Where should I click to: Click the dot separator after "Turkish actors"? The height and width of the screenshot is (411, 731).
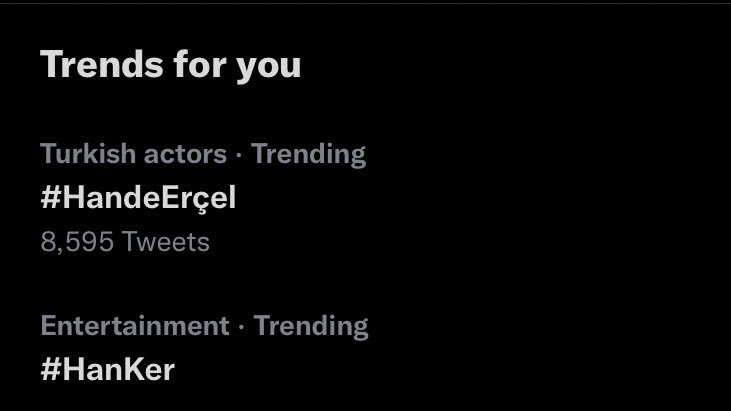pos(239,155)
